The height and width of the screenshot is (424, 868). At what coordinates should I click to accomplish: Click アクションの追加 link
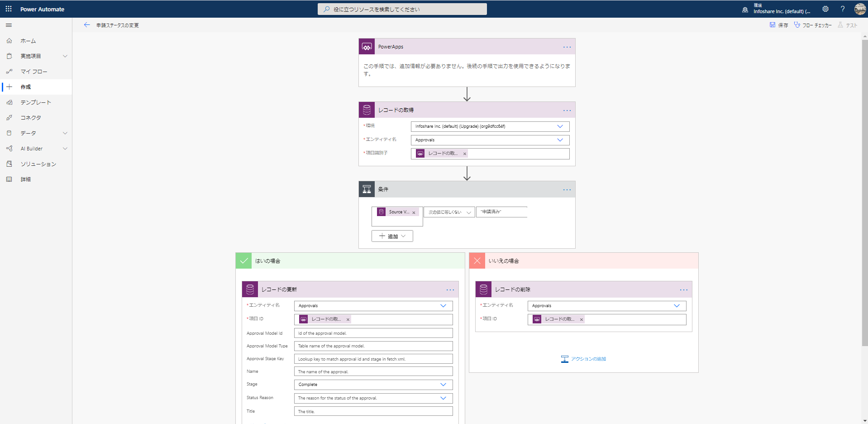coord(584,359)
